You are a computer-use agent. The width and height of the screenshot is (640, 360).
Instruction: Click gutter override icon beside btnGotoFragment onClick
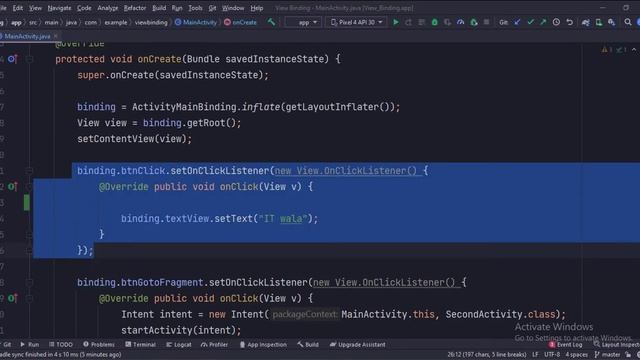click(12, 298)
